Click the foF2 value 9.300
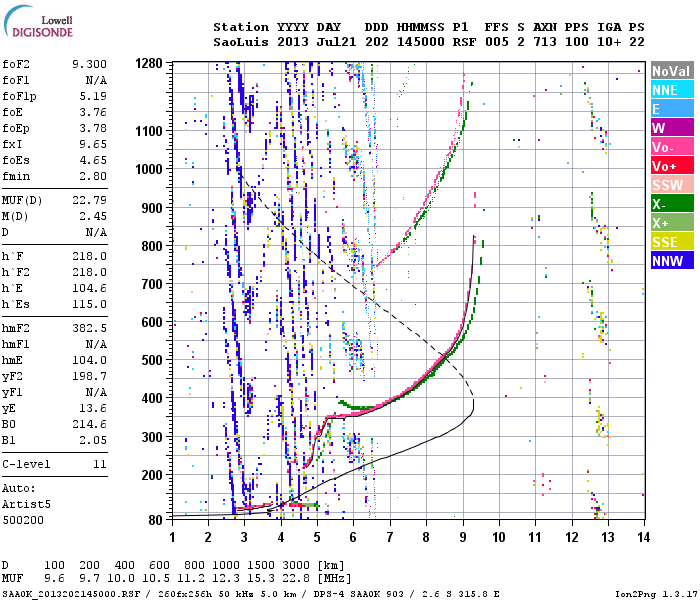 (89, 64)
